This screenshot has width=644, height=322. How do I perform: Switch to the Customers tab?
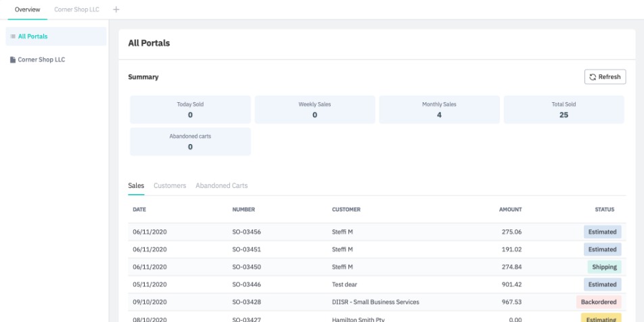[169, 185]
